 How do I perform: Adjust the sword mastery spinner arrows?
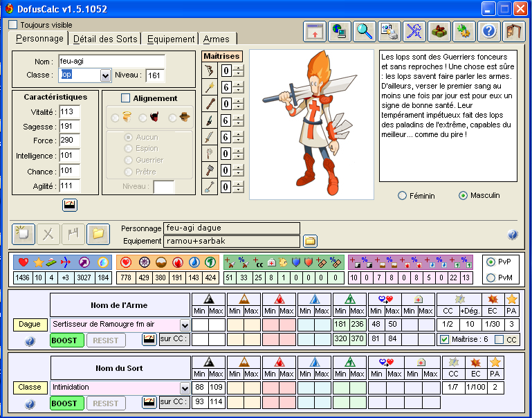coord(239,137)
